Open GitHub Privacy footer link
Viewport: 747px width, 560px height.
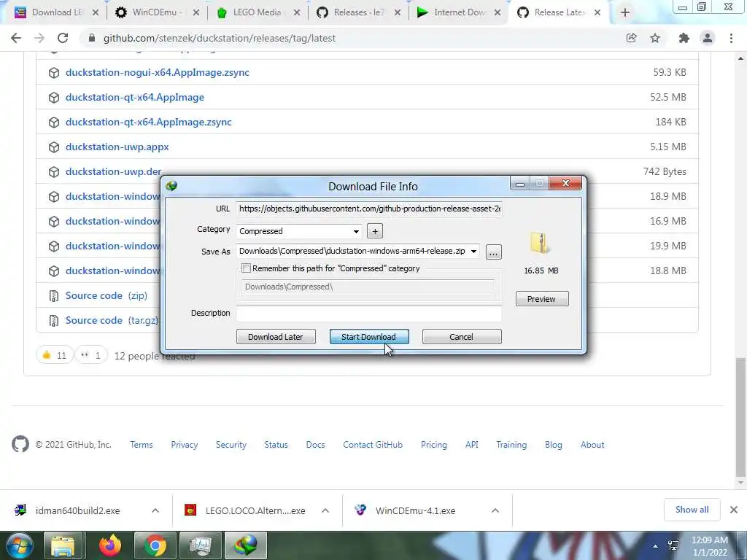[185, 444]
